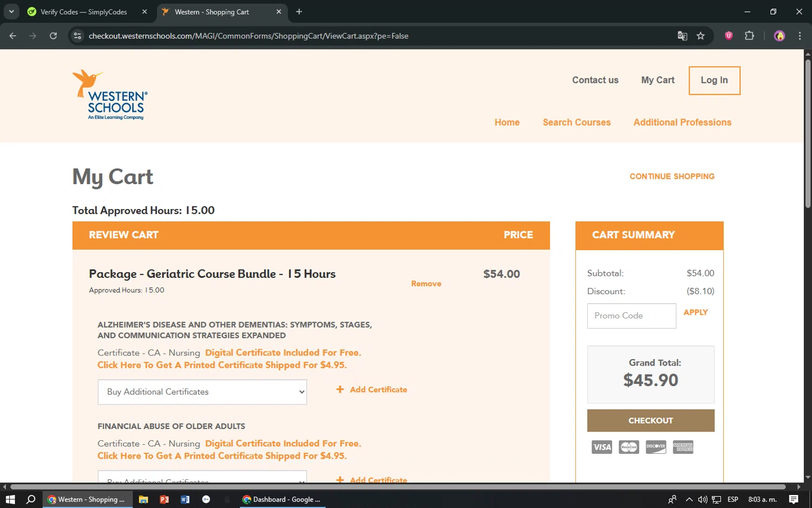This screenshot has width=812, height=508.
Task: Open File Explorer from the taskbar
Action: [x=143, y=499]
